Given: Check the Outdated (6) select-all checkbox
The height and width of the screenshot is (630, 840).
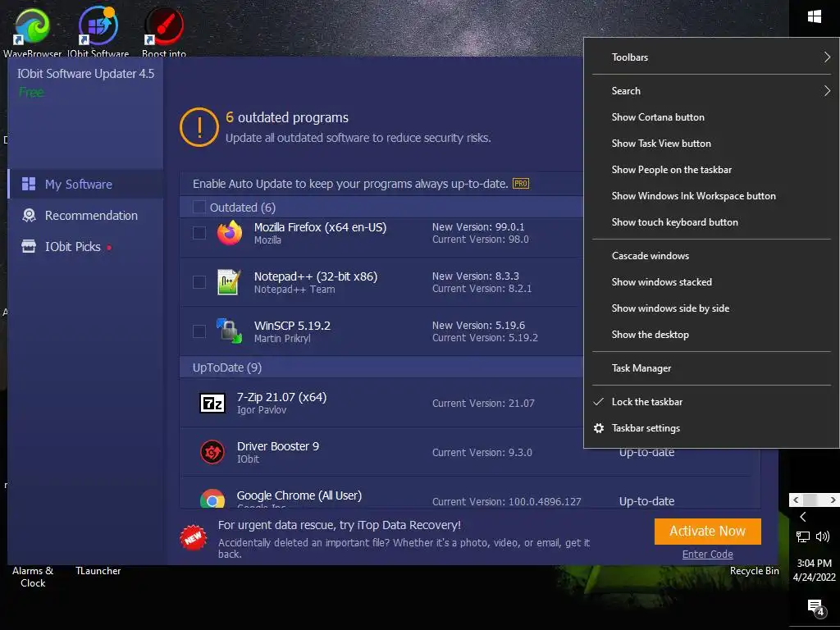Looking at the screenshot, I should [199, 207].
